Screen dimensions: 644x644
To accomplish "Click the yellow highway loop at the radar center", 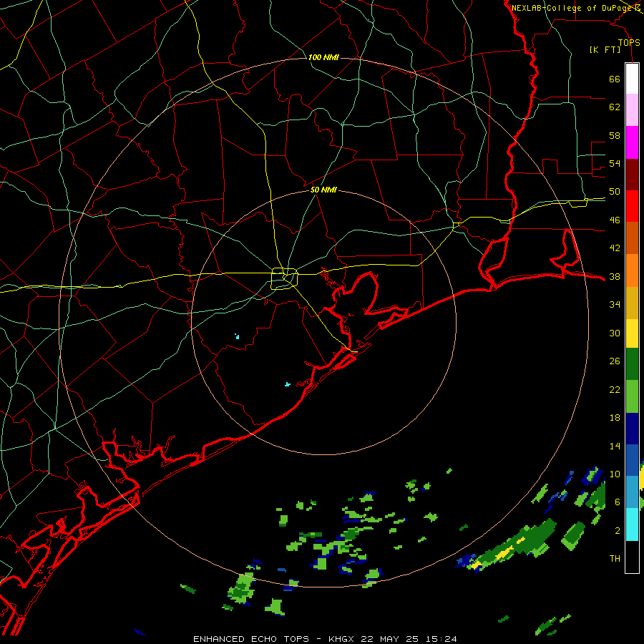I will pyautogui.click(x=285, y=278).
